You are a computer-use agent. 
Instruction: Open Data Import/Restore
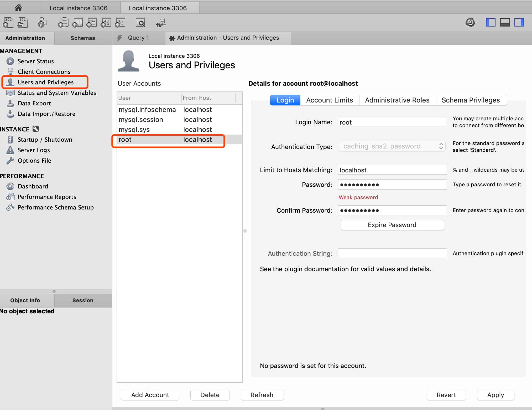pyautogui.click(x=46, y=114)
